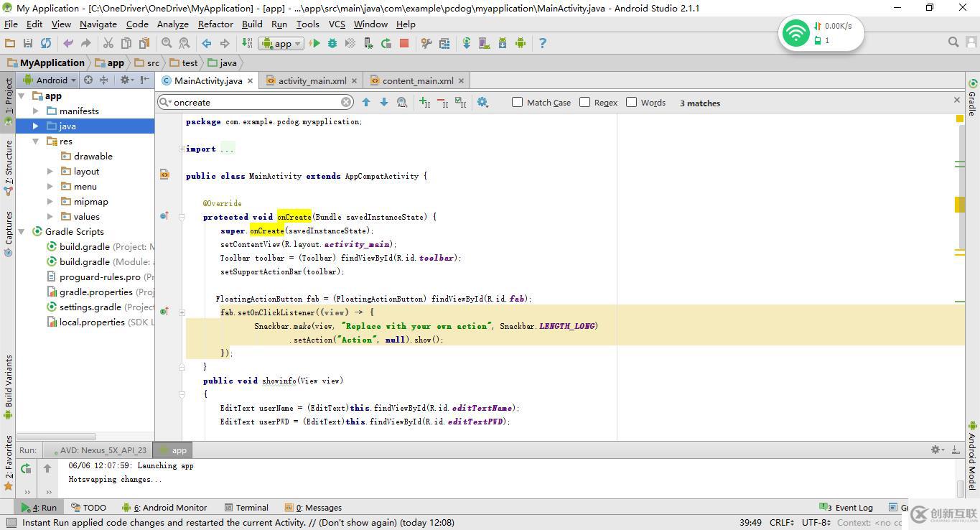The image size is (980, 530).
Task: Open the Build menu
Action: click(x=252, y=24)
